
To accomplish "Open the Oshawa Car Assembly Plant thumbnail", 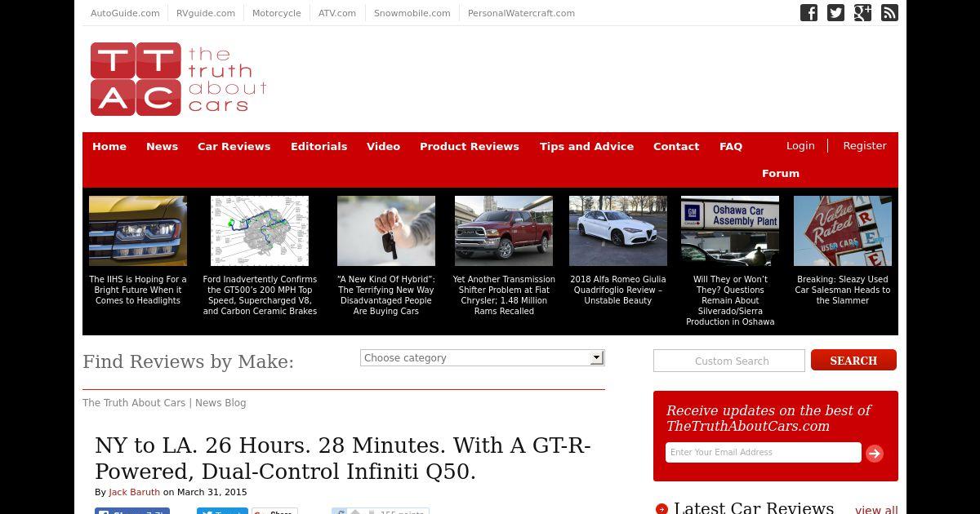I will 730,231.
